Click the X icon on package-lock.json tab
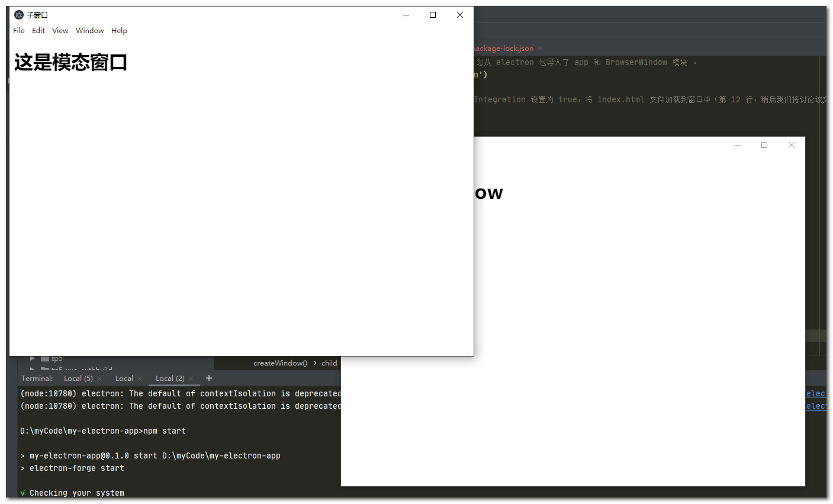This screenshot has height=504, width=833. [539, 48]
